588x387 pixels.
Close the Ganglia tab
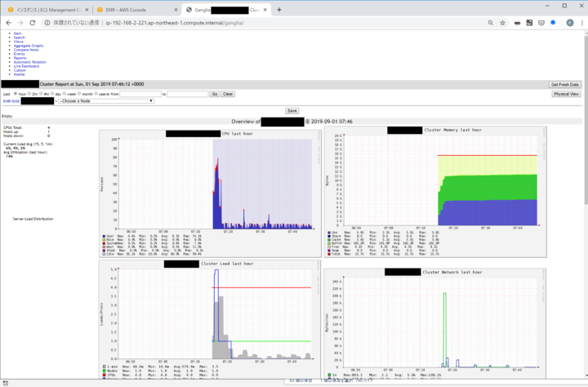click(265, 10)
